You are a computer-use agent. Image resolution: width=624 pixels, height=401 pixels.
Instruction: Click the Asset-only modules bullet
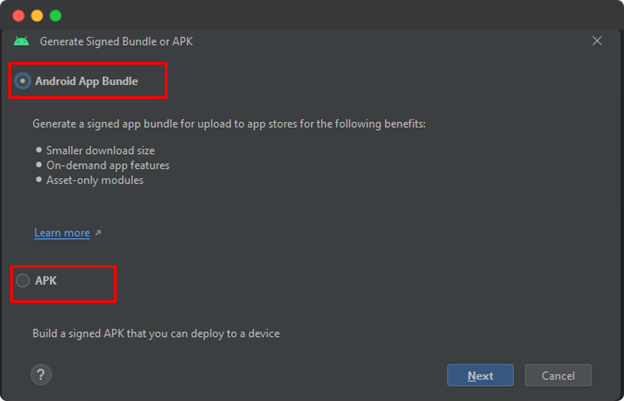coord(95,180)
